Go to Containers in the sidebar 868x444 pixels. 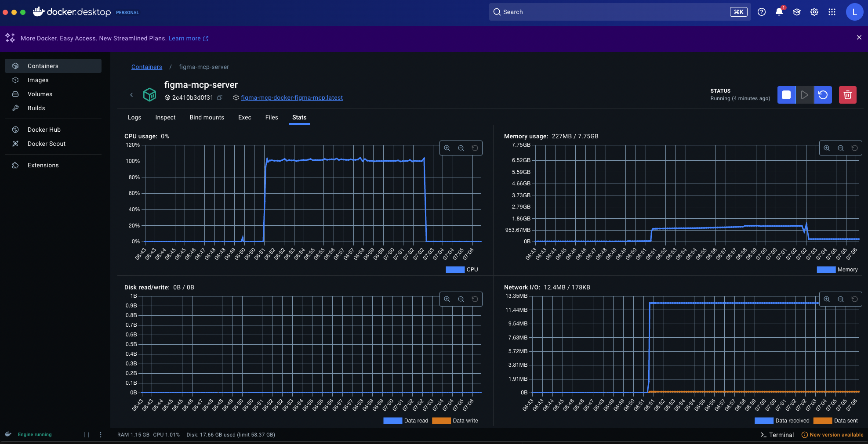coord(53,66)
